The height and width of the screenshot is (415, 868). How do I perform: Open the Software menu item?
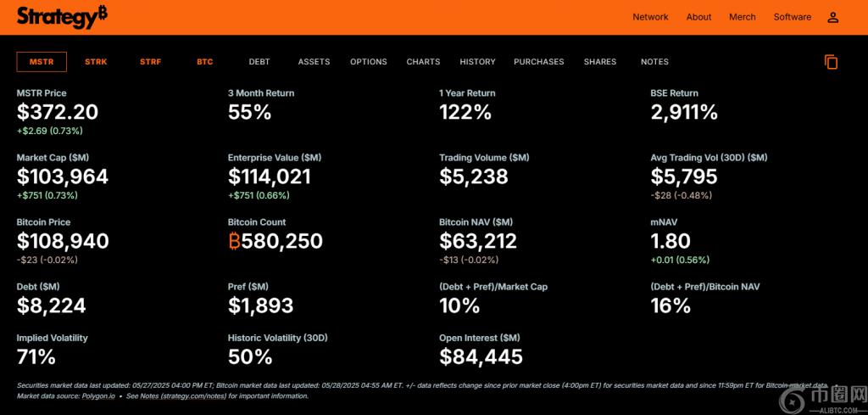tap(792, 17)
